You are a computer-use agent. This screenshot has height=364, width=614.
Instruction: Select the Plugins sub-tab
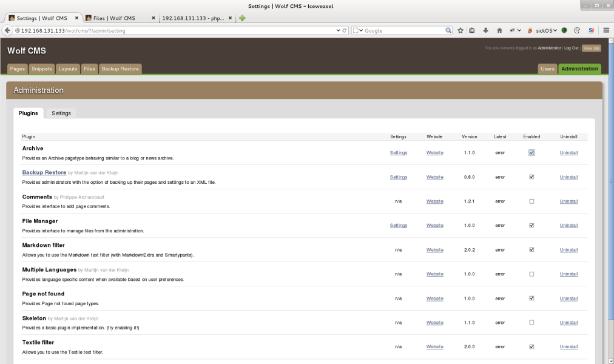28,113
